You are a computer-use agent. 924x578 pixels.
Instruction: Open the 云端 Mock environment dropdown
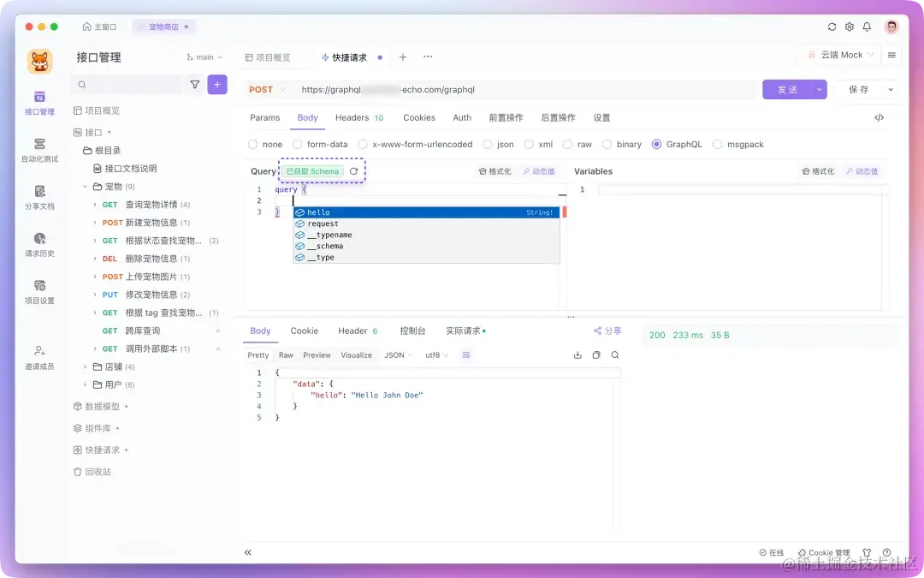tap(841, 55)
